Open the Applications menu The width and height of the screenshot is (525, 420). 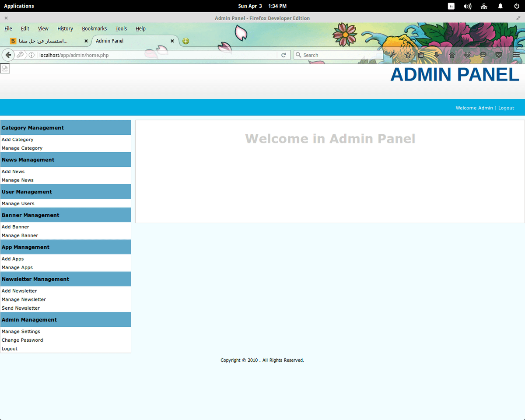pos(19,6)
